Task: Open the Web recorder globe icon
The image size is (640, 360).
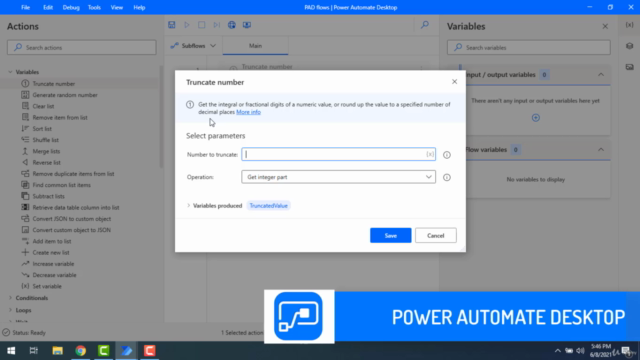Action: 232,25
